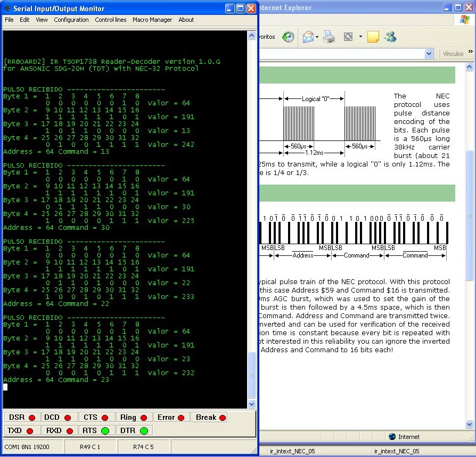Click the Internet Explorer page scroll up arrow

469,67
